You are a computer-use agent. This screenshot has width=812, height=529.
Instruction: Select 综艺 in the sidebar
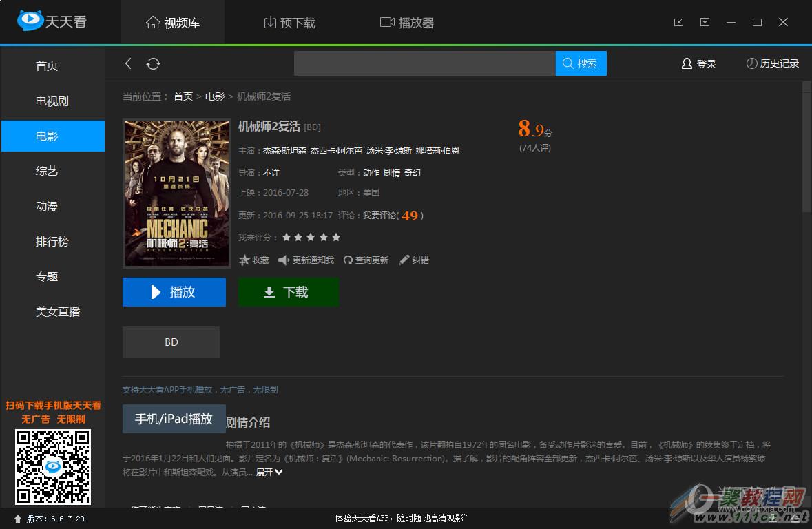click(x=53, y=171)
